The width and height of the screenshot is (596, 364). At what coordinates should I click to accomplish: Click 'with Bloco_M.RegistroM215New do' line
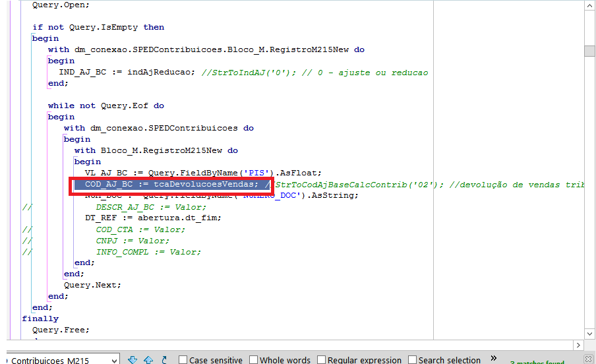(x=156, y=150)
